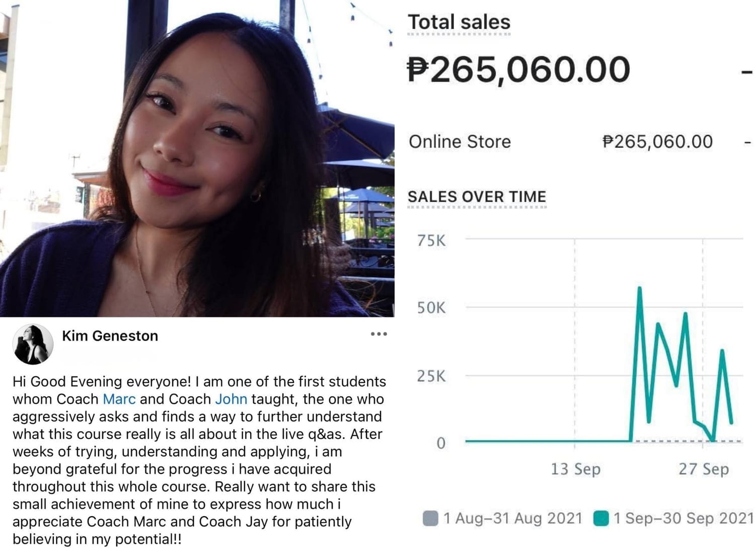
Task: Select the Online Store sales row
Action: [580, 142]
